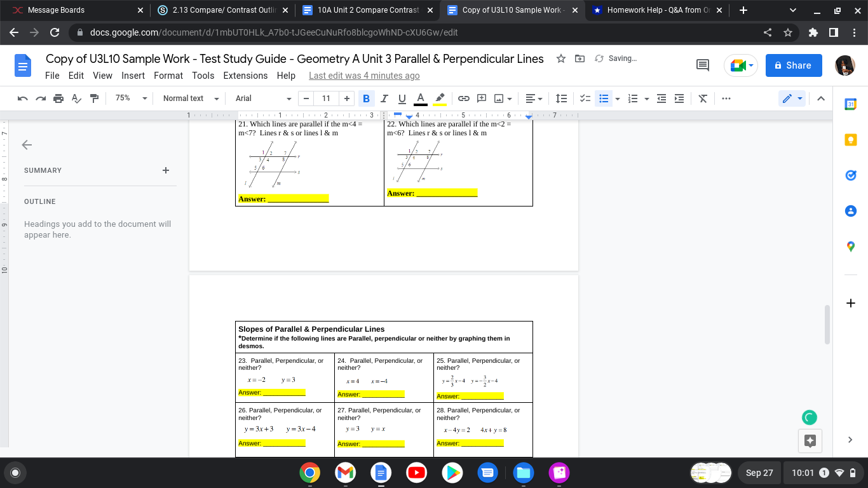Open version history via last edit link

click(x=363, y=76)
